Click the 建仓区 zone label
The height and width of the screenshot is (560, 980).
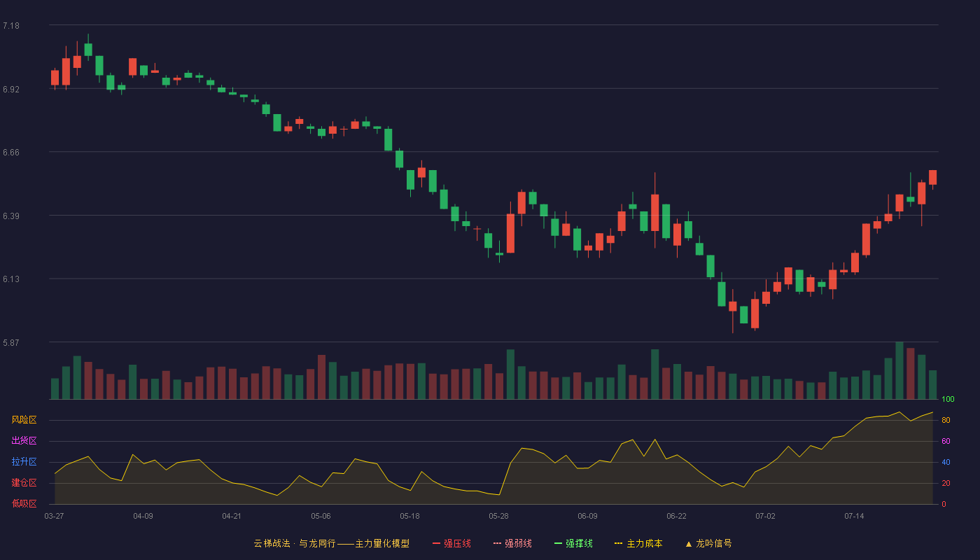point(24,483)
